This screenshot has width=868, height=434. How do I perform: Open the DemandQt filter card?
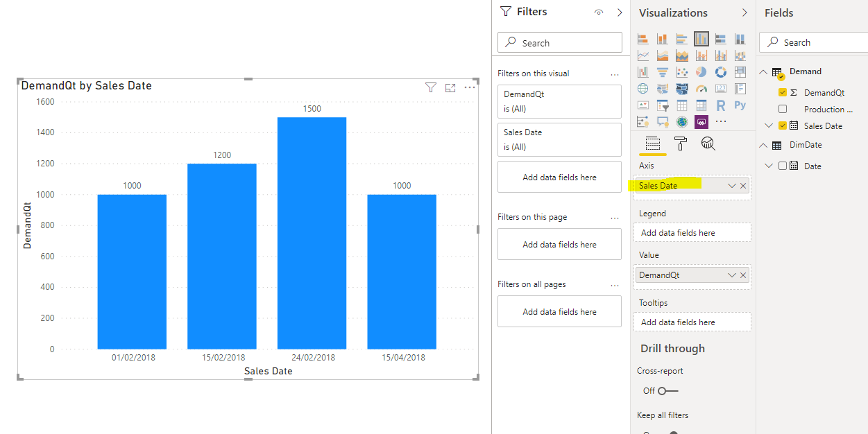point(559,101)
